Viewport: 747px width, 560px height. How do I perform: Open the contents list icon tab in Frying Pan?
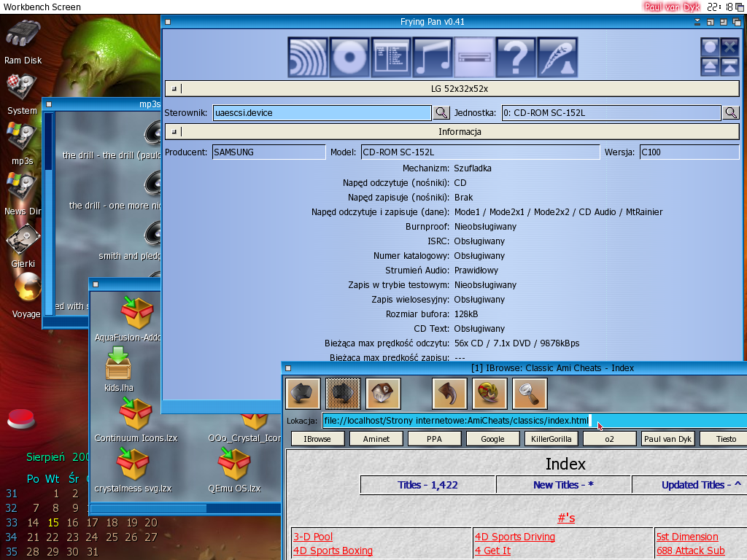tap(391, 57)
